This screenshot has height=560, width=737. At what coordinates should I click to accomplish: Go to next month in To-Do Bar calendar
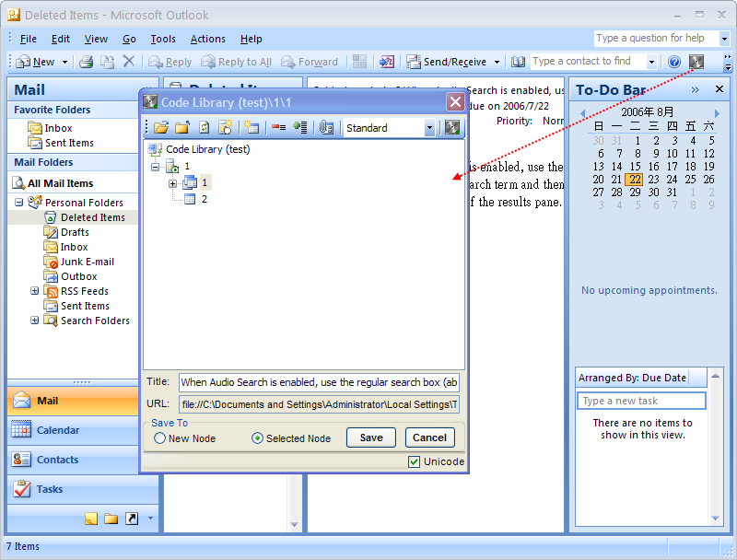click(x=717, y=113)
